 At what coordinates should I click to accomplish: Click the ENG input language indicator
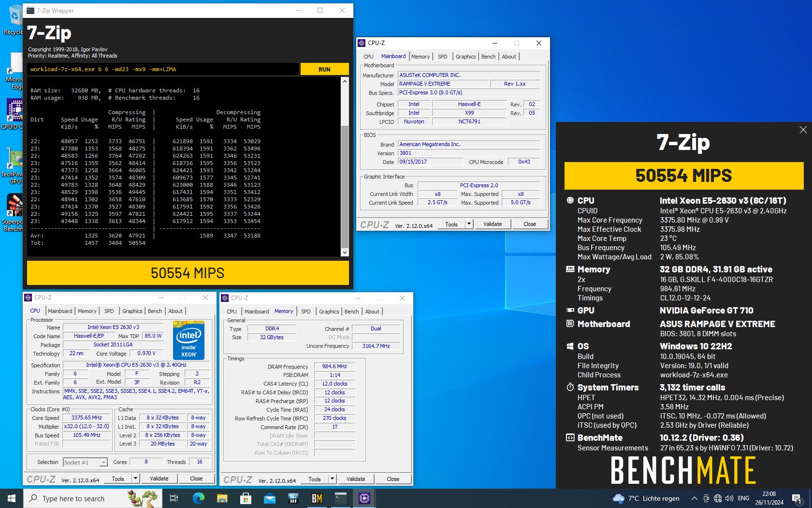[744, 498]
